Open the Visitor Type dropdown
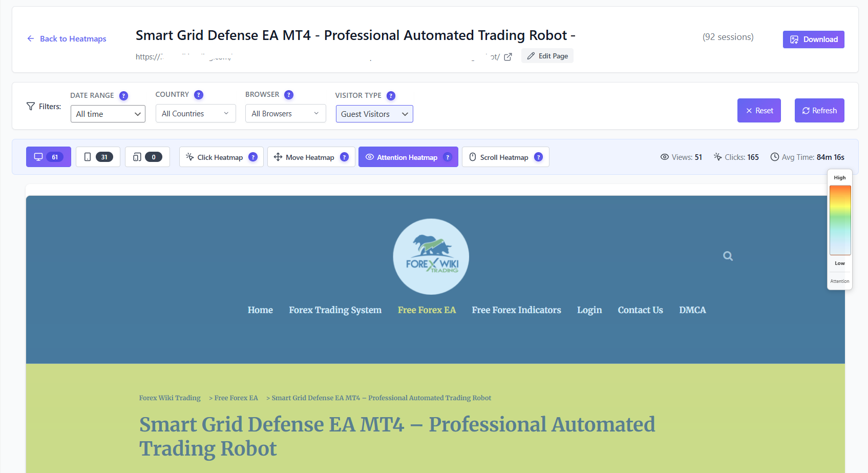Screen dimensions: 868x473 click(374, 114)
